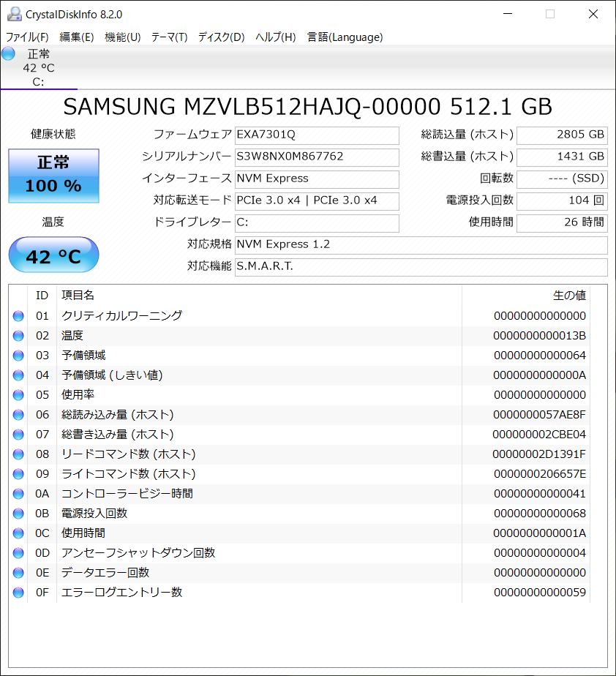
Task: Click the blue status orb beside 正常 at the top
Action: coord(8,54)
